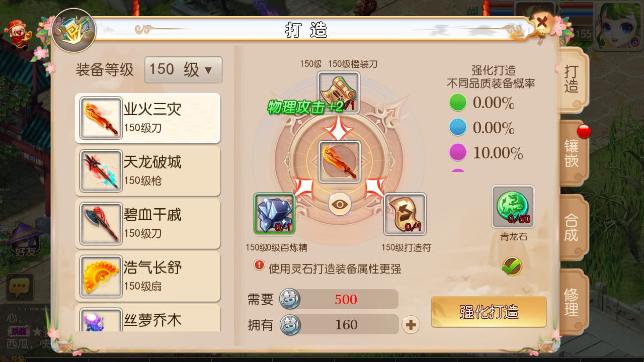Open the 修理 tab
This screenshot has height=362, width=644.
[572, 302]
